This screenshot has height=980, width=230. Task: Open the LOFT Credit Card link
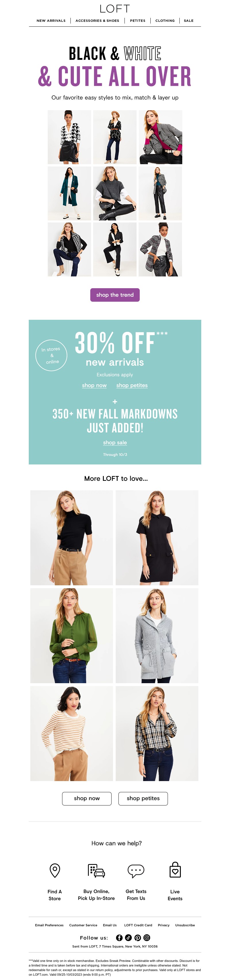pyautogui.click(x=138, y=925)
